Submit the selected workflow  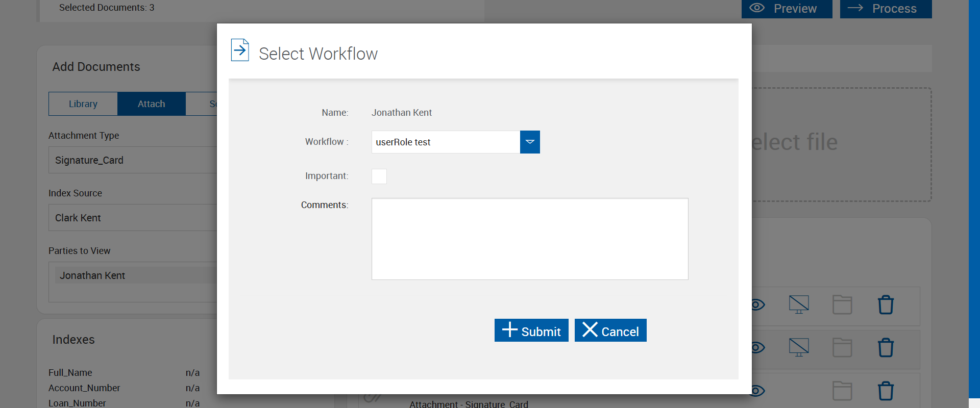click(531, 330)
